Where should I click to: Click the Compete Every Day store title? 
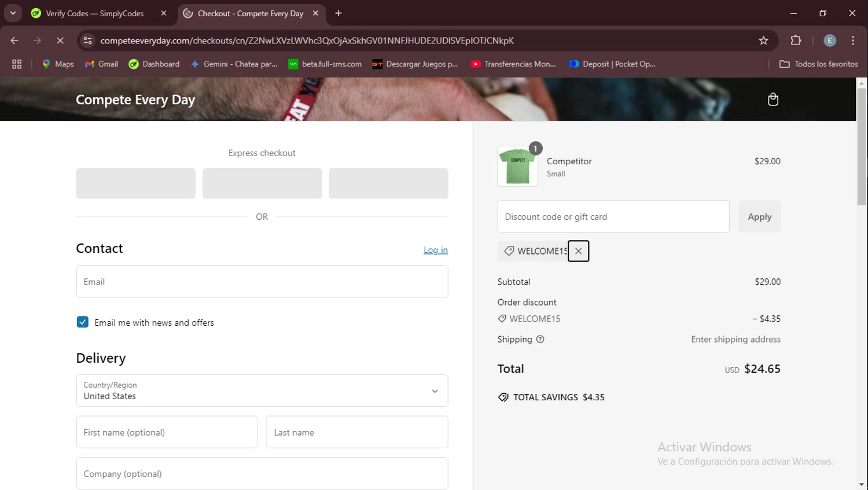point(135,100)
